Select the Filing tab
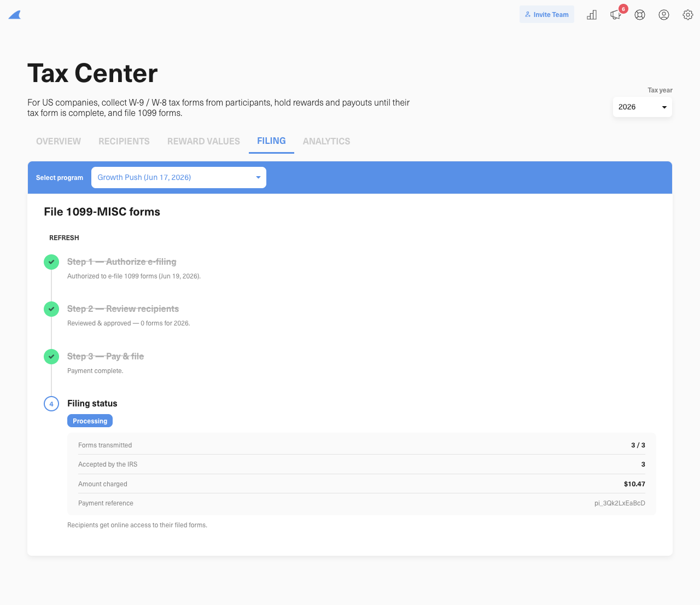The height and width of the screenshot is (605, 700). (x=271, y=141)
